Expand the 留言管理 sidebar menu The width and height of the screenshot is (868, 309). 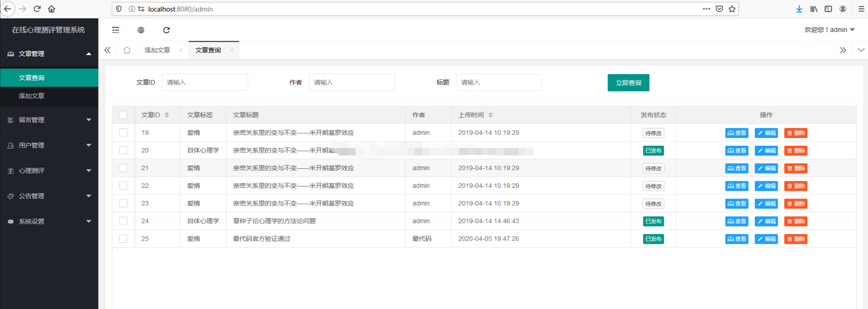(x=49, y=120)
